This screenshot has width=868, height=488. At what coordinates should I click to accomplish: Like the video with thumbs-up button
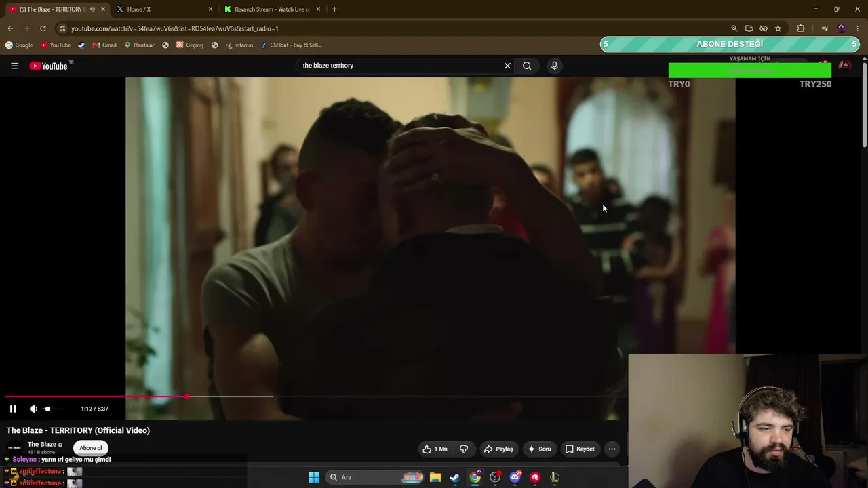[435, 449]
